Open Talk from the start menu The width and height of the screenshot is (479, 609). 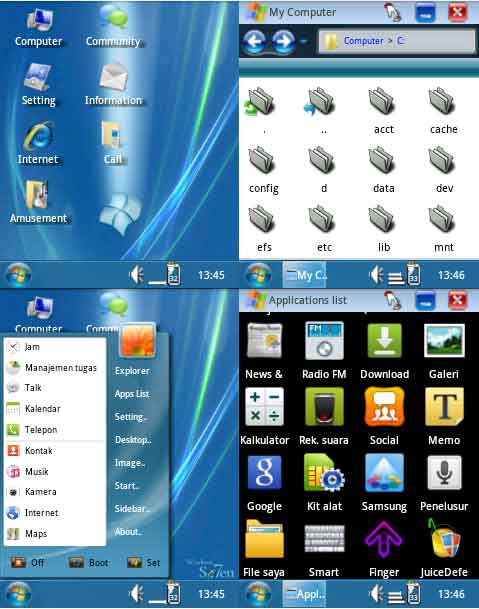pyautogui.click(x=54, y=388)
